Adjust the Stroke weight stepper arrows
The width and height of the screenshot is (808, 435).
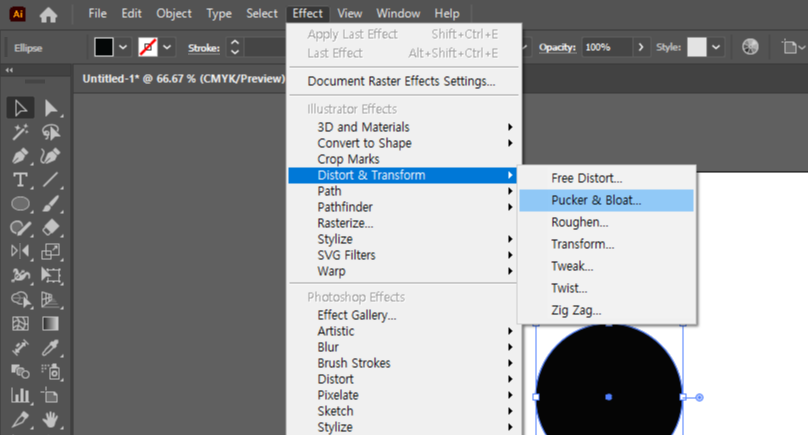coord(234,47)
